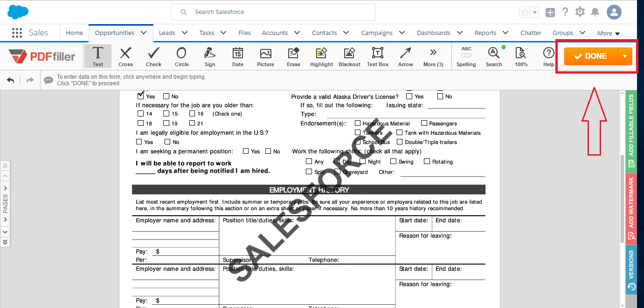The width and height of the screenshot is (644, 308).
Task: Expand the Opportunities tab dropdown
Action: click(x=144, y=33)
